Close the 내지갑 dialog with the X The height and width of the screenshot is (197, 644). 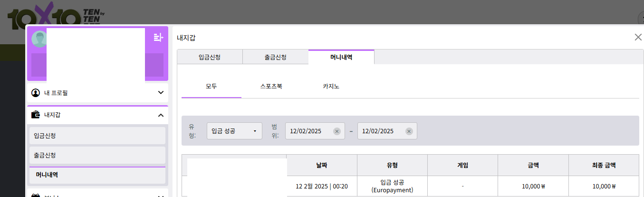(638, 37)
